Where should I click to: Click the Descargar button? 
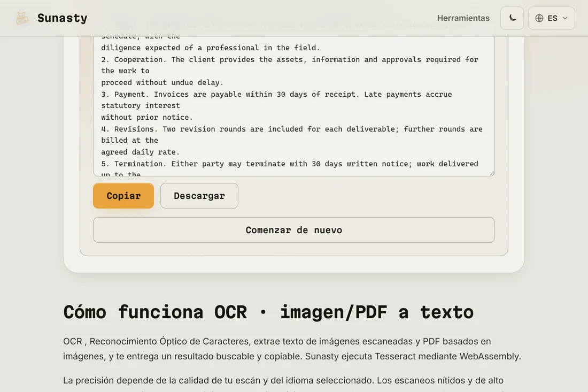(x=199, y=195)
